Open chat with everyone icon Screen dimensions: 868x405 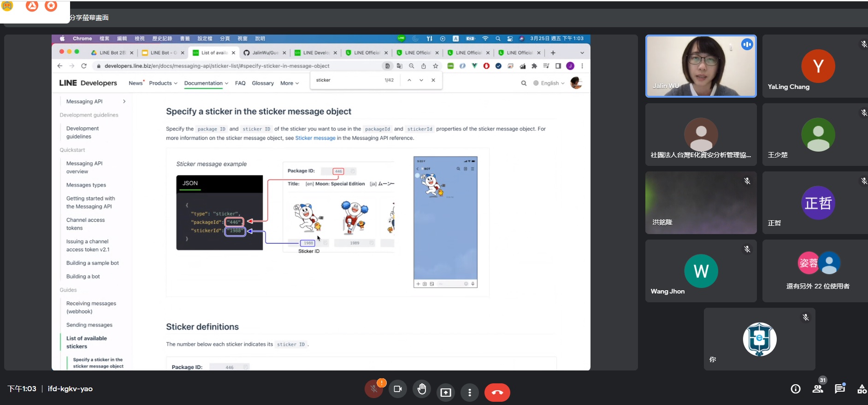point(840,389)
